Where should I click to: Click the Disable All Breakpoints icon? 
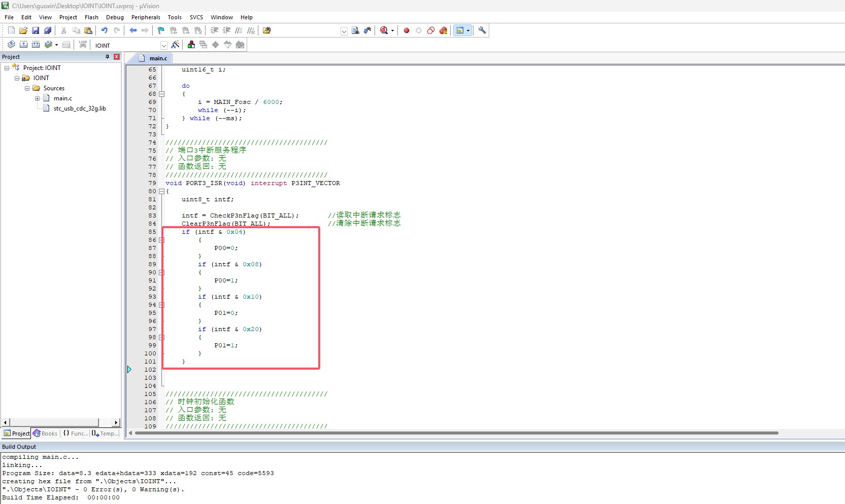click(431, 30)
